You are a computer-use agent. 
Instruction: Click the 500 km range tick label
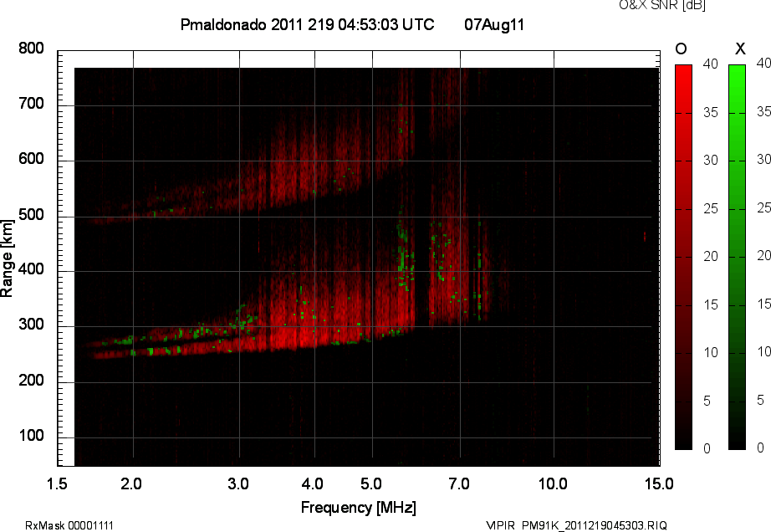(31, 215)
